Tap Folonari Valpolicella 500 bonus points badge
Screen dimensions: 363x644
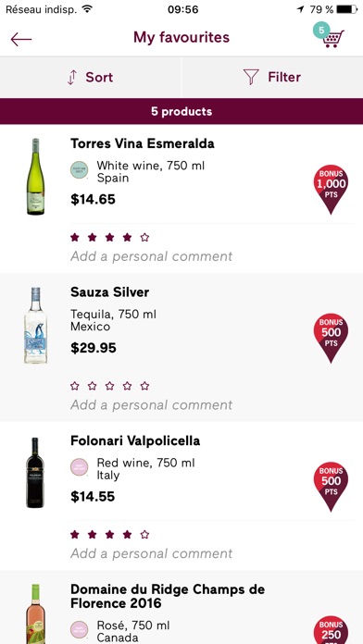[331, 487]
